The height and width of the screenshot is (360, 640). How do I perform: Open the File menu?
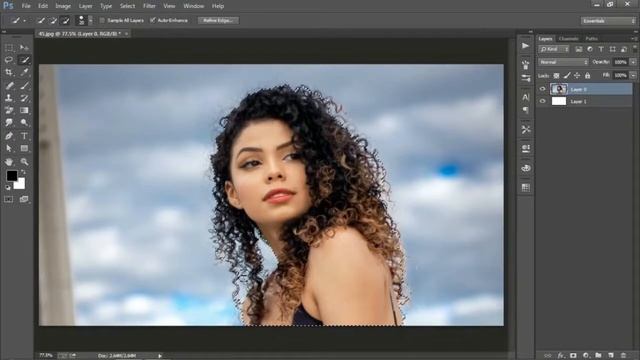pos(26,6)
